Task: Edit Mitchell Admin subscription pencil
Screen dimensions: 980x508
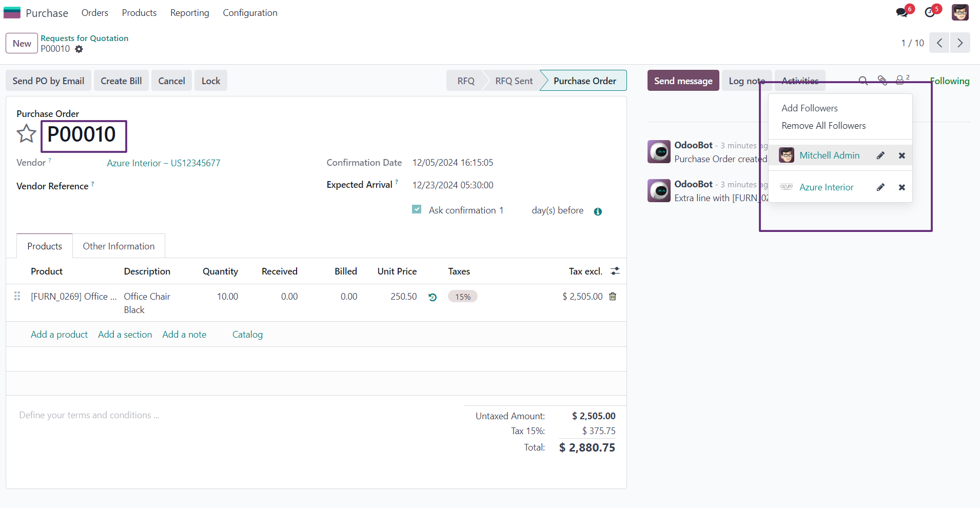Action: (x=880, y=155)
